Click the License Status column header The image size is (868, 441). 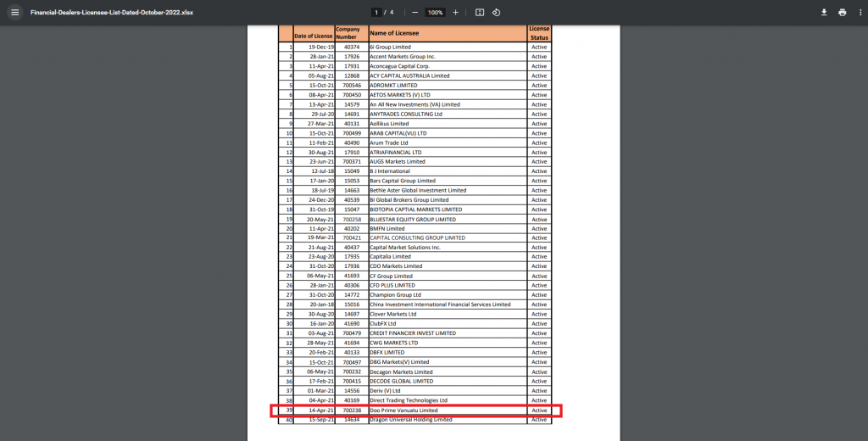point(539,33)
